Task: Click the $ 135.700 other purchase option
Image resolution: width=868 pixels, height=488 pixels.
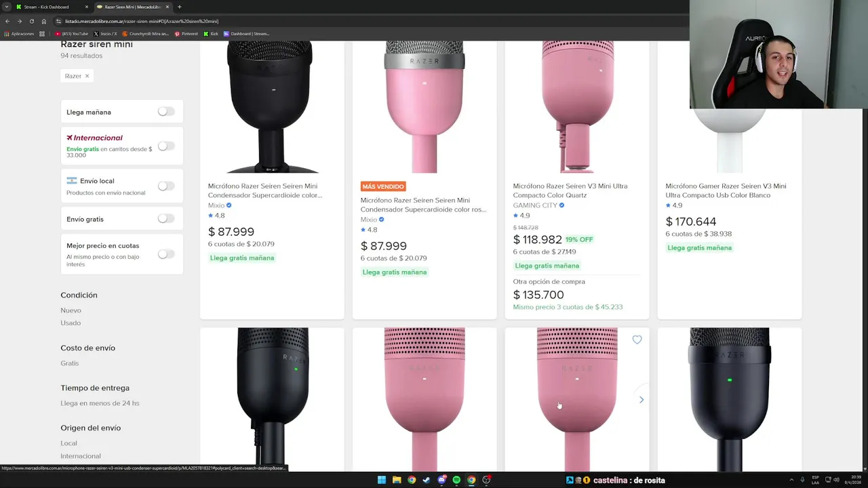Action: click(x=538, y=295)
